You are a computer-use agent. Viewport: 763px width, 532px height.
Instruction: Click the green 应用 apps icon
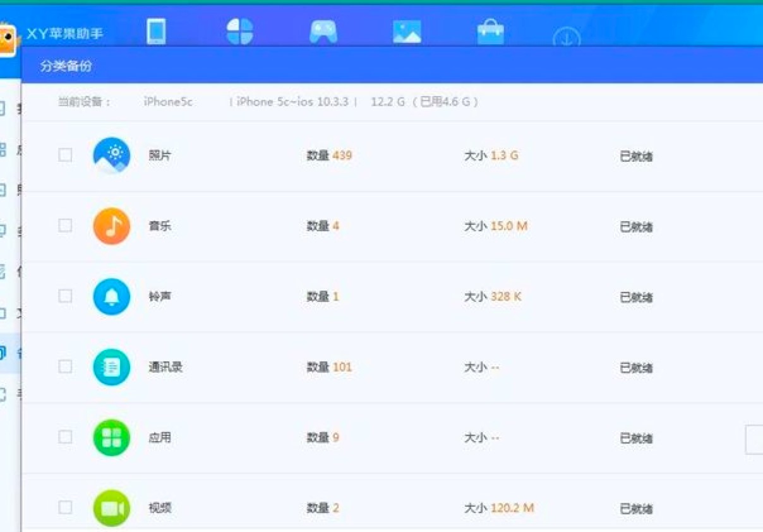(112, 438)
